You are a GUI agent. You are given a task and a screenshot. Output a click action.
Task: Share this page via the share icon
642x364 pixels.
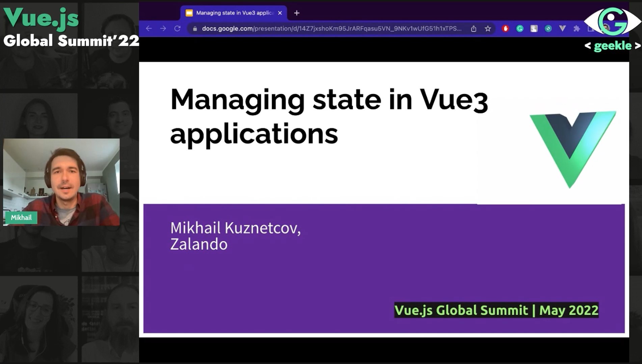coord(474,29)
